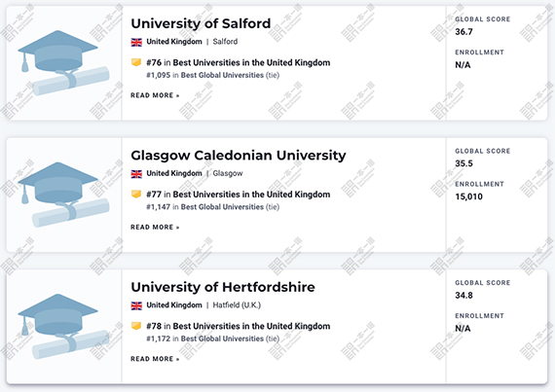The width and height of the screenshot is (555, 392).
Task: Click Read More for University of Salford
Action: tap(155, 95)
